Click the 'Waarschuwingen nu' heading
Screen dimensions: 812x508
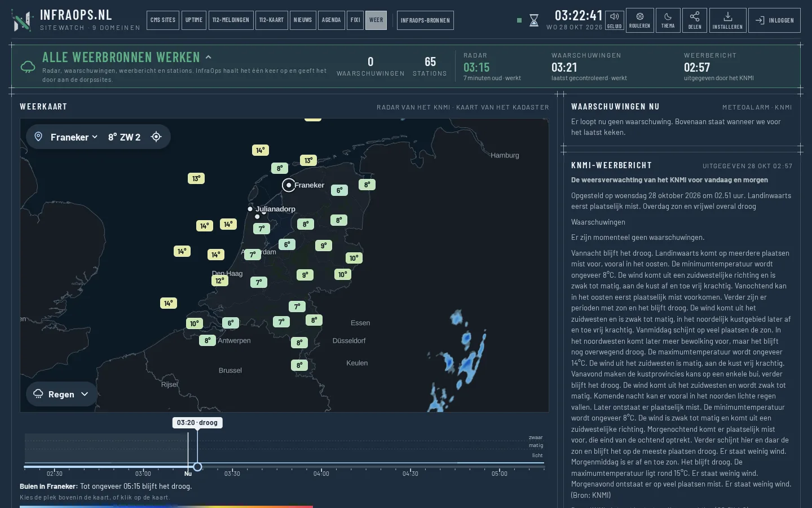pyautogui.click(x=615, y=107)
